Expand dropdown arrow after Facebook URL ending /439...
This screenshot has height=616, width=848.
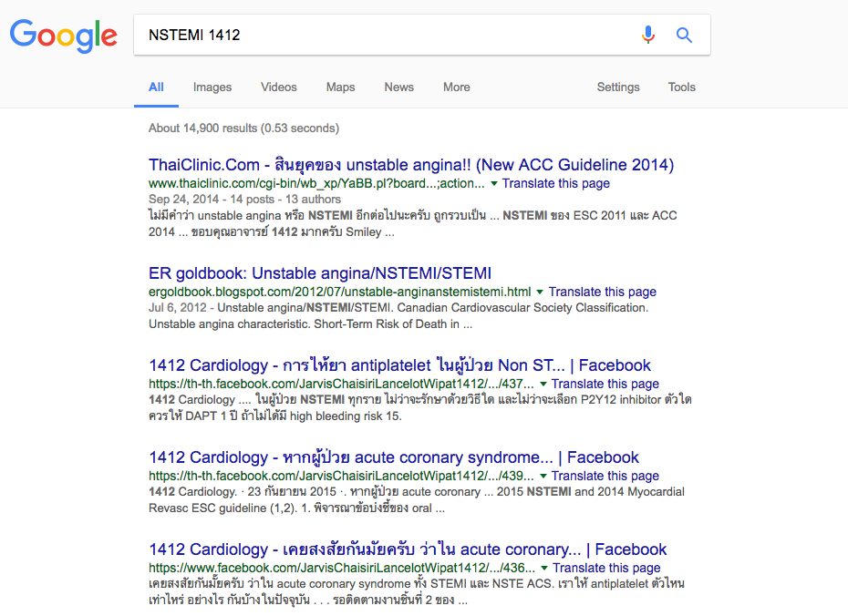click(543, 476)
